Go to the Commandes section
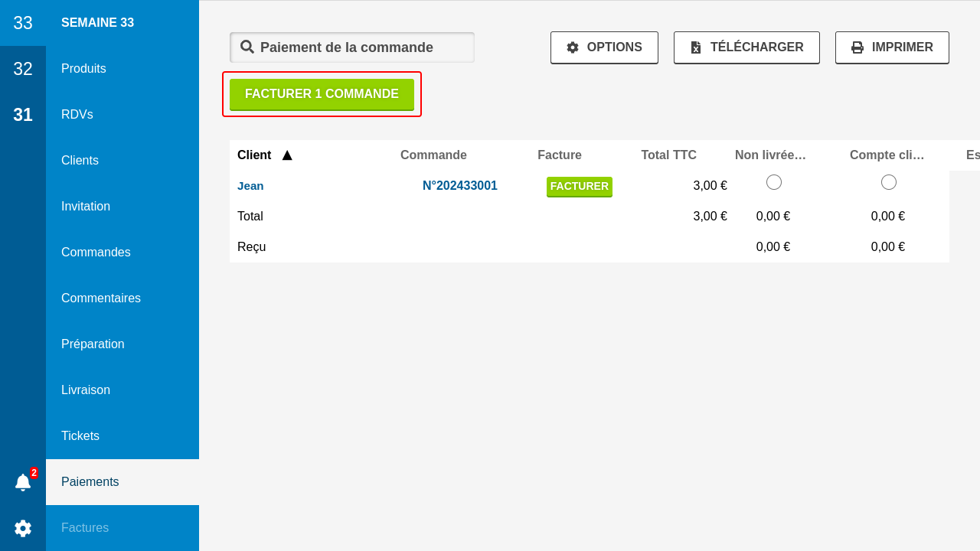 click(x=96, y=253)
